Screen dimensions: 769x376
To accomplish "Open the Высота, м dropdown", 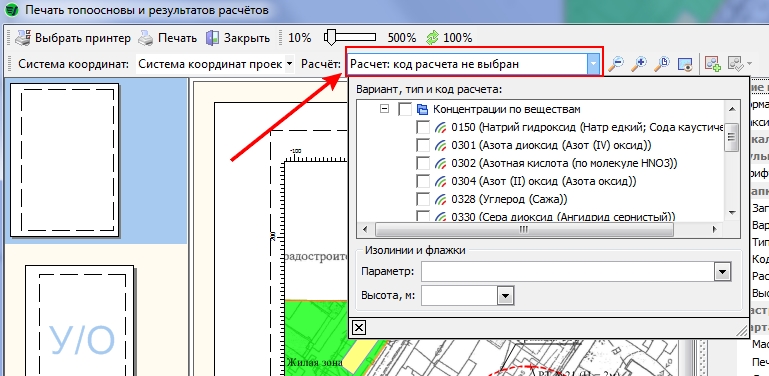I will [x=506, y=296].
